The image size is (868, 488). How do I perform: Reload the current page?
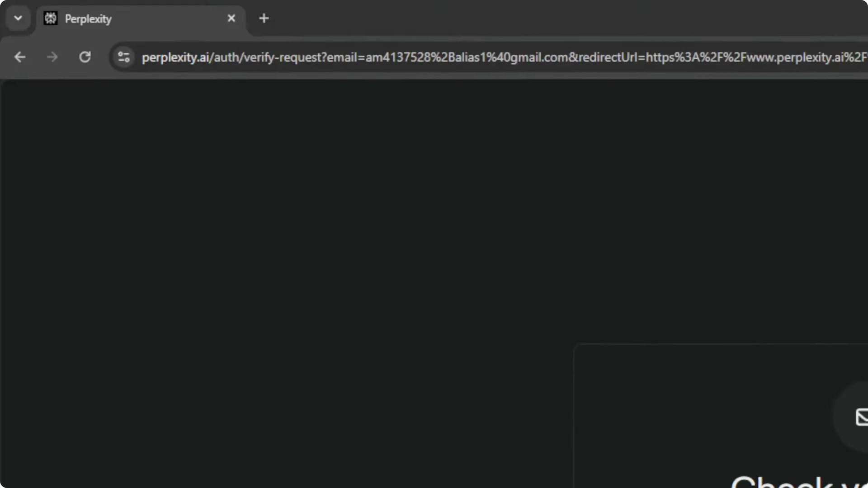point(85,57)
